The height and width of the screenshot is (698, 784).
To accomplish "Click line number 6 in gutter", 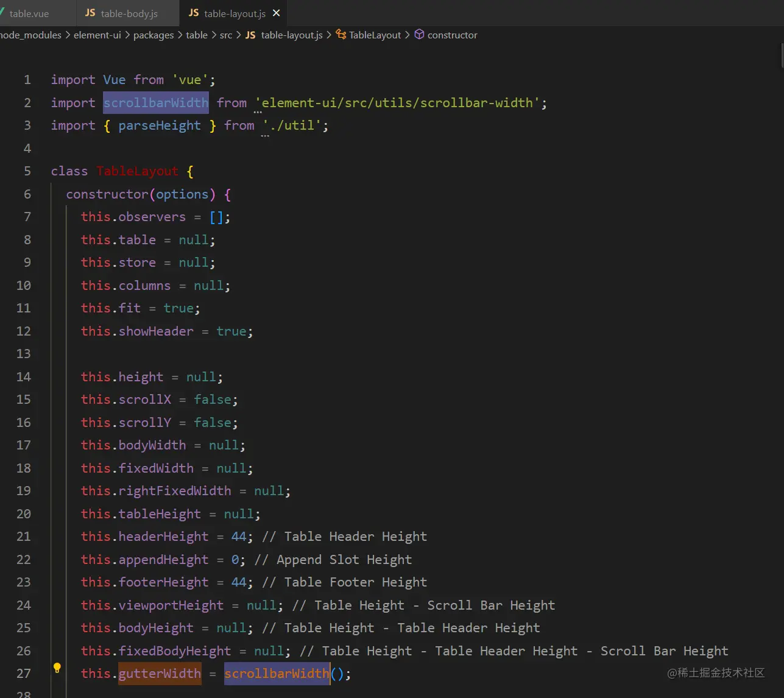I will [x=27, y=194].
